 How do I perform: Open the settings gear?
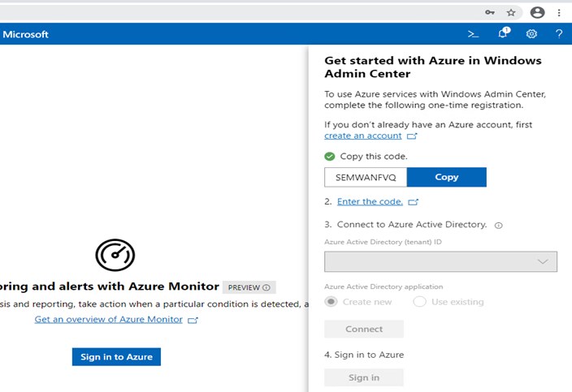click(x=531, y=34)
